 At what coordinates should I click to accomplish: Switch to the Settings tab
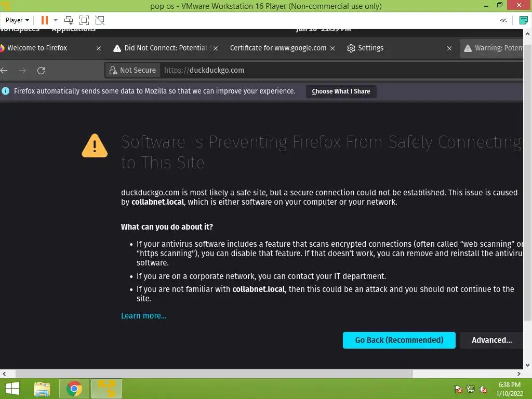[371, 48]
